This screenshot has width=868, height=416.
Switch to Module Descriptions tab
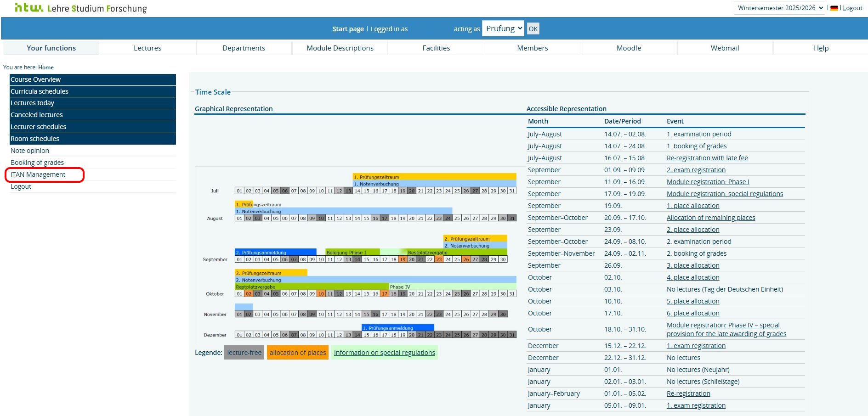340,48
